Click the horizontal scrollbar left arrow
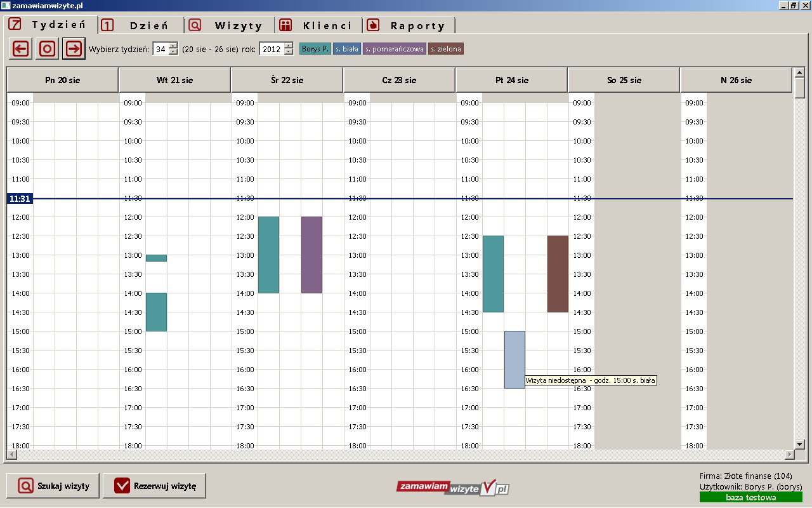812x508 pixels. [x=11, y=455]
